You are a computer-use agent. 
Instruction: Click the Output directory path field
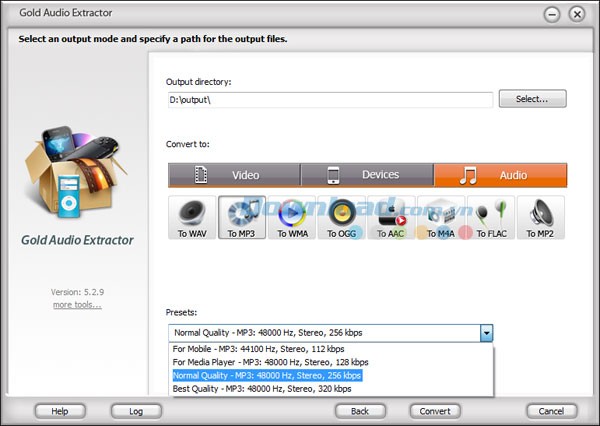330,100
